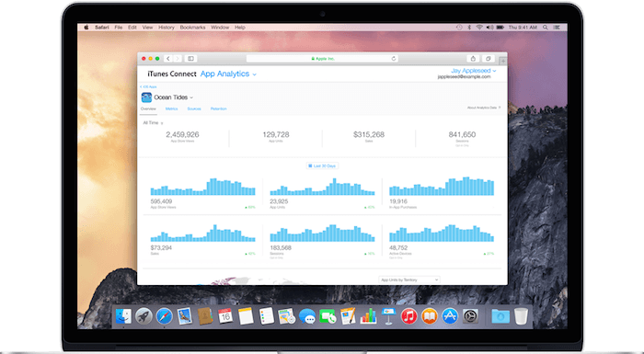Open the Trash in the Dock
644x354 pixels.
(x=521, y=316)
